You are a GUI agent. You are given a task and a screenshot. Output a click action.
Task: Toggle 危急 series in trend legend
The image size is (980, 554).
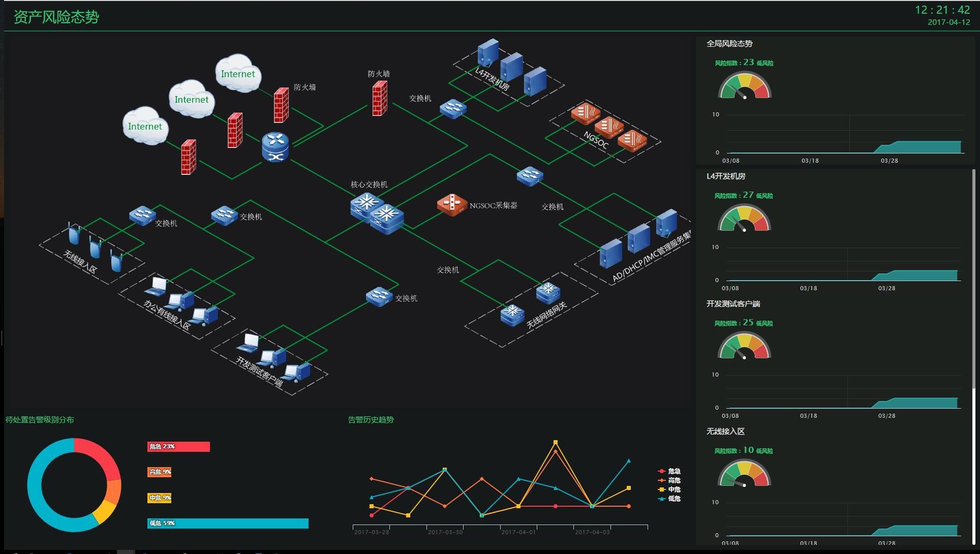[669, 471]
